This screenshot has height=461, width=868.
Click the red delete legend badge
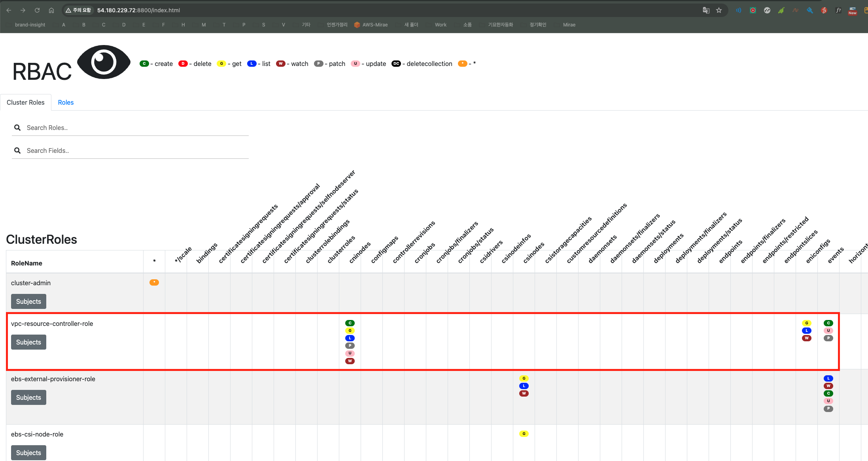tap(183, 64)
